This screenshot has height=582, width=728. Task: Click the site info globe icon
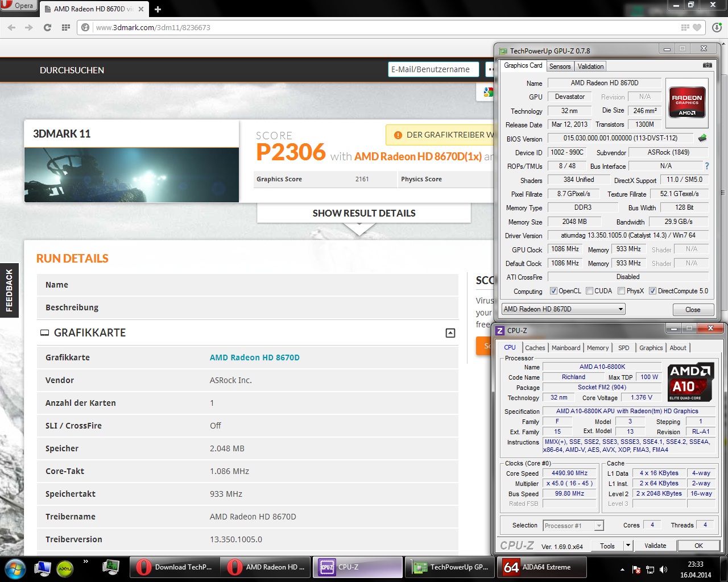tap(85, 27)
